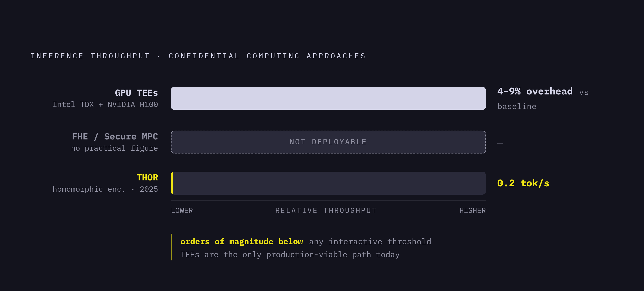
Task: Click the dash value beside FHE row
Action: click(x=500, y=143)
